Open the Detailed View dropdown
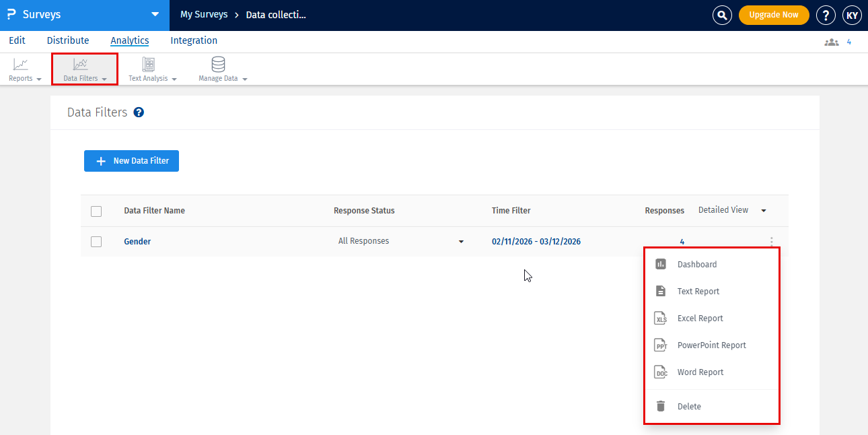 pyautogui.click(x=732, y=210)
